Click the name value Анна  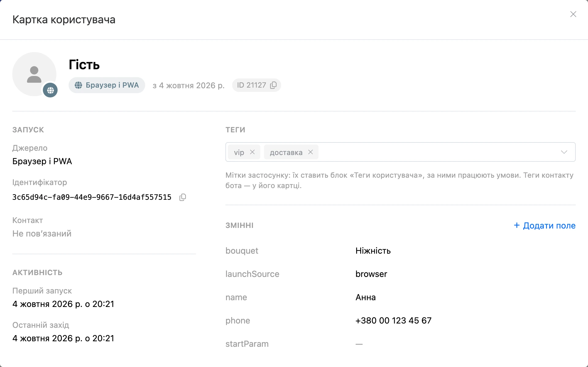366,297
